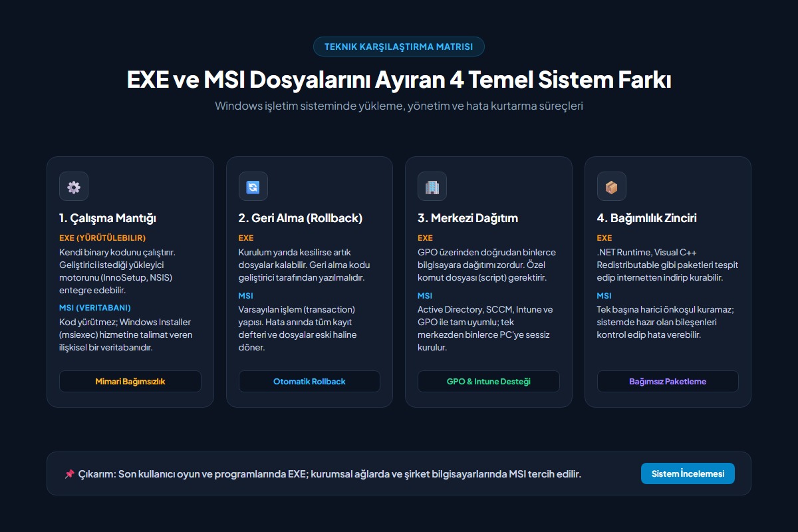Click the subtitle beginning 'Windows işletim sisteminde yükleme'
798x532 pixels.
point(399,106)
